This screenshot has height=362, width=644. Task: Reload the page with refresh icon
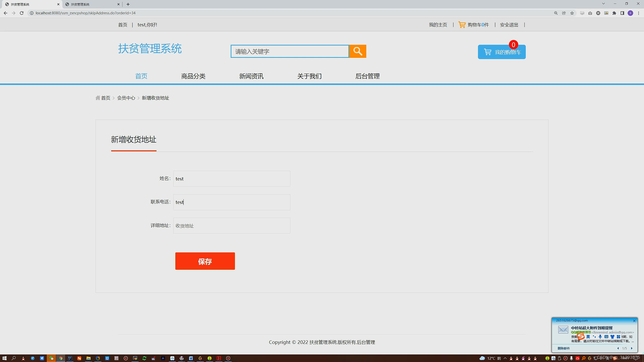22,13
